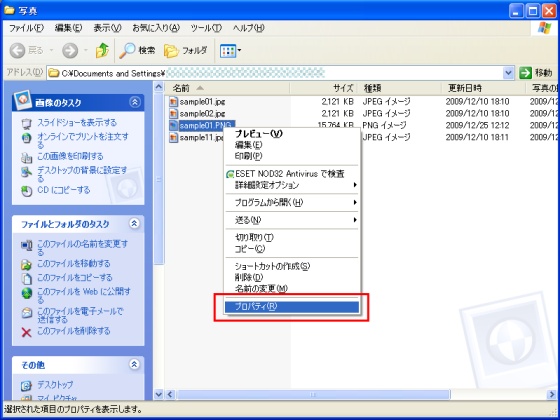
Task: Click the envelope email icon in tasks
Action: (26, 313)
